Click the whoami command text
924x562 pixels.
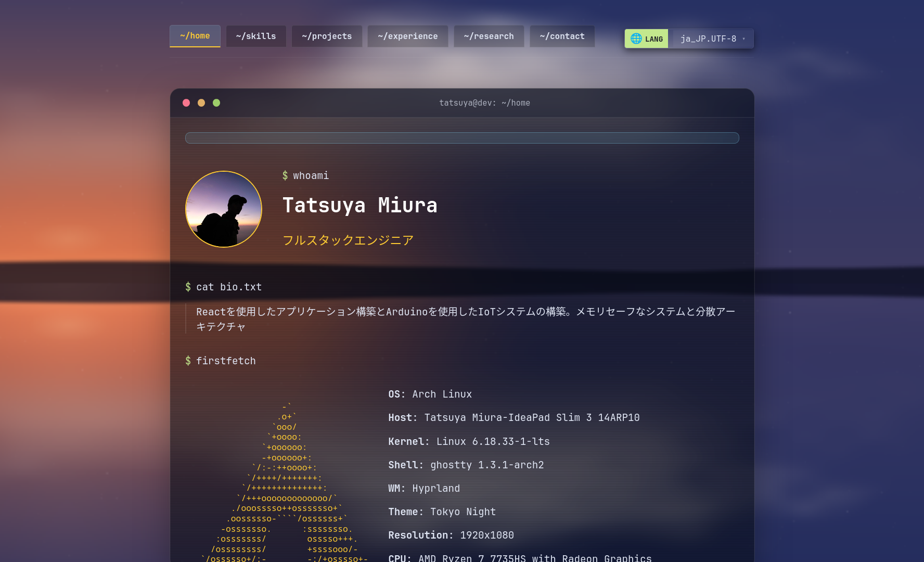311,176
